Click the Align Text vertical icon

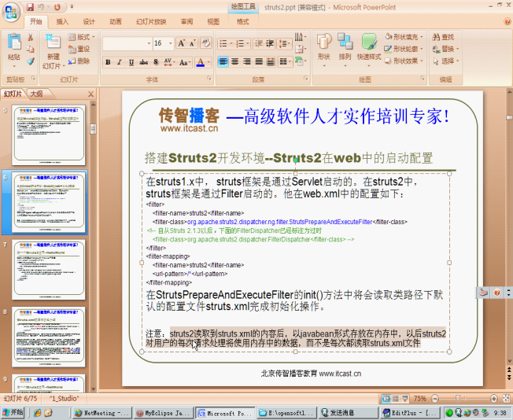coord(301,50)
